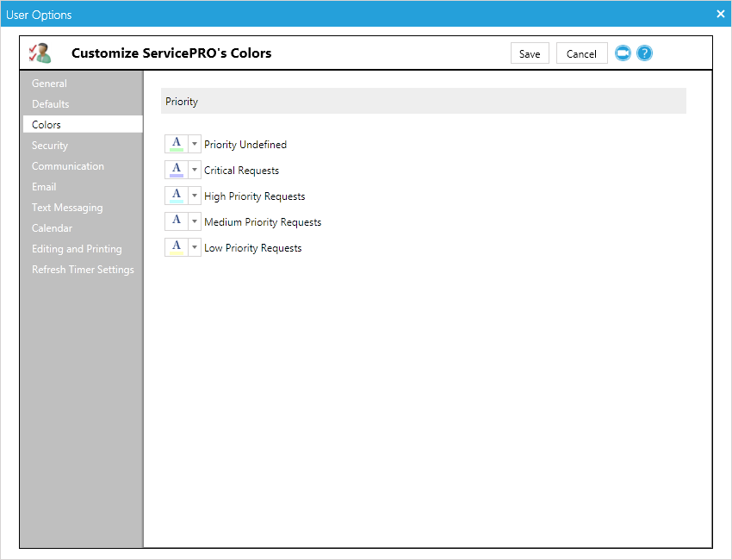Click the Low Priority Requests label

tap(252, 248)
